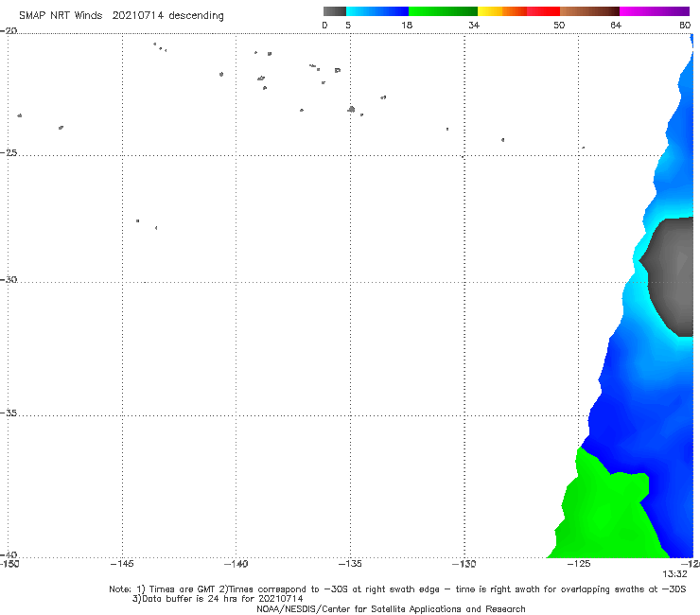700x615 pixels.
Task: Click the word 'descending' in the title
Action: point(197,16)
